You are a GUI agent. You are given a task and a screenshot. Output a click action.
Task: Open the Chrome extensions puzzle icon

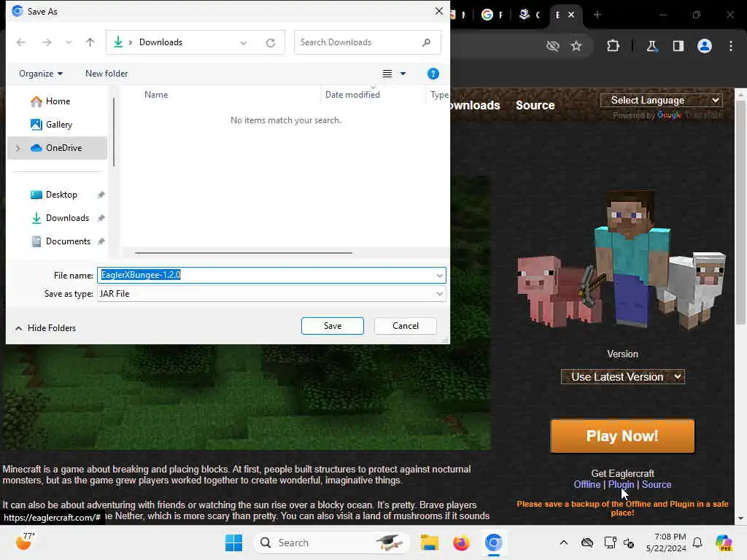click(613, 46)
